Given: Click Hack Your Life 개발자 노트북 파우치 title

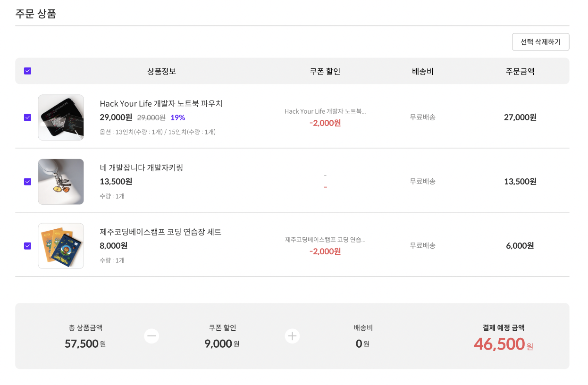Looking at the screenshot, I should [161, 104].
